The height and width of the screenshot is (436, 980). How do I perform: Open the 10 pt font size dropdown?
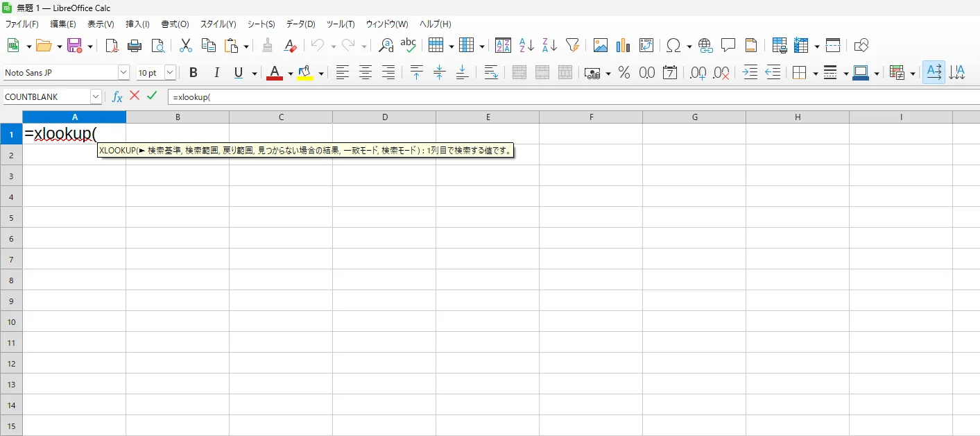point(170,73)
